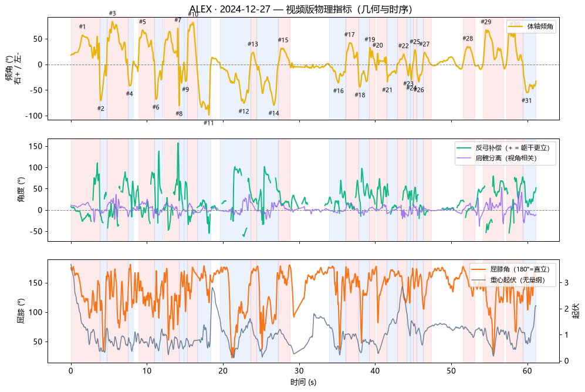Click the 起伏 right-axis label
This screenshot has height=392, width=585.
(x=576, y=310)
